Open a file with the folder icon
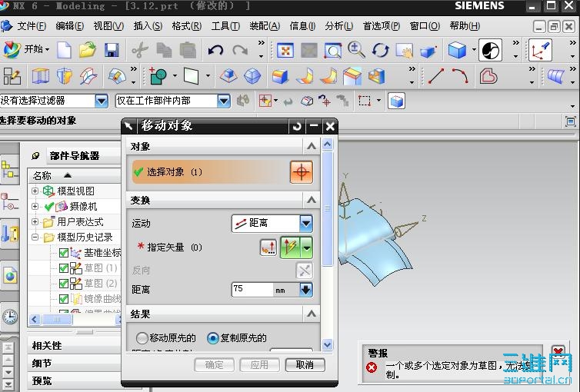 click(88, 50)
